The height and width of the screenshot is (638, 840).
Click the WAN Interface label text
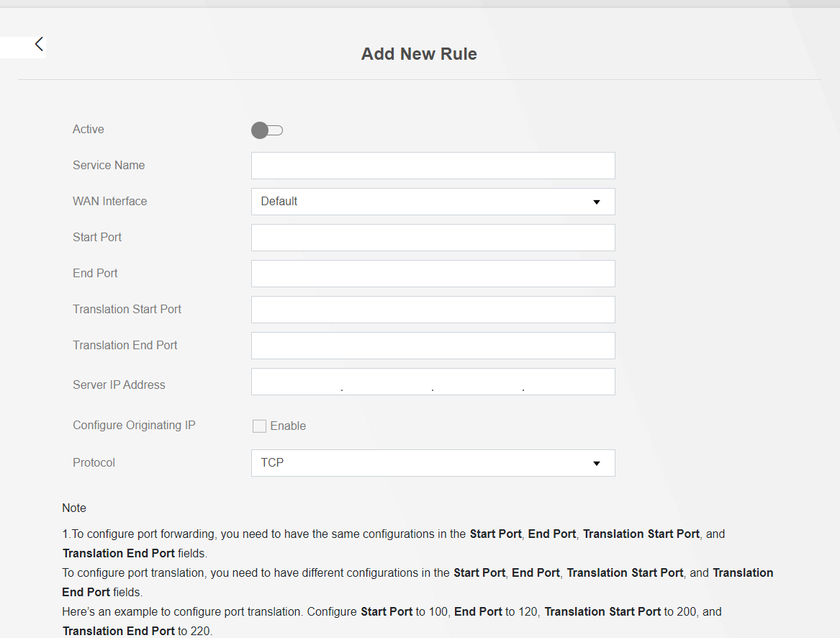click(x=109, y=202)
